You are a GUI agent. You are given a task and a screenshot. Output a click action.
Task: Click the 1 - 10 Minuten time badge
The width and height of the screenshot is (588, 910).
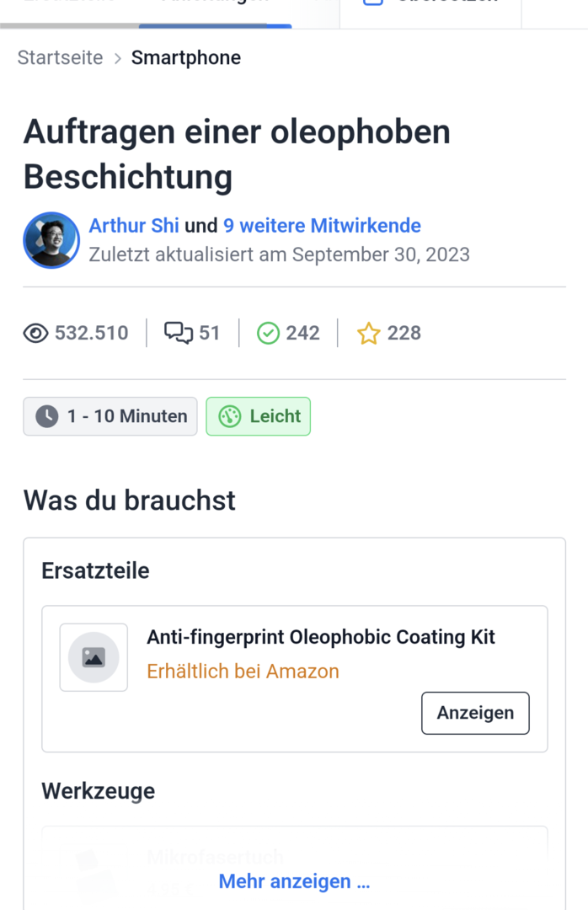click(110, 416)
